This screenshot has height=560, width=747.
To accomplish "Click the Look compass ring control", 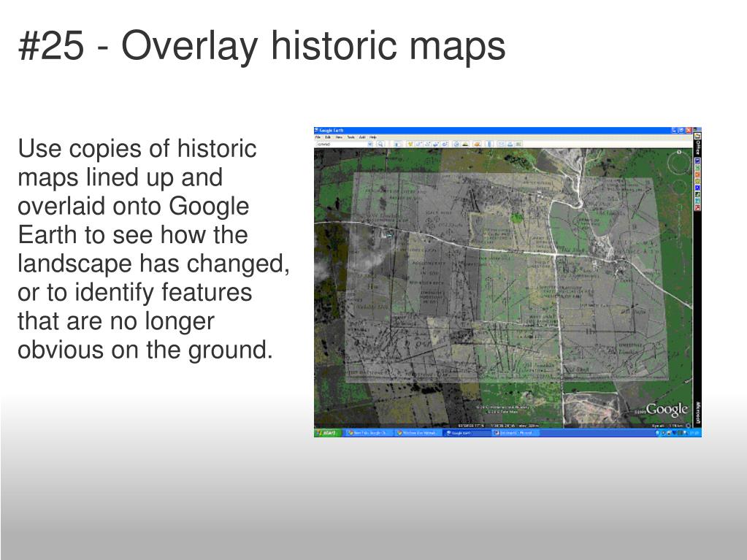I will [x=679, y=164].
